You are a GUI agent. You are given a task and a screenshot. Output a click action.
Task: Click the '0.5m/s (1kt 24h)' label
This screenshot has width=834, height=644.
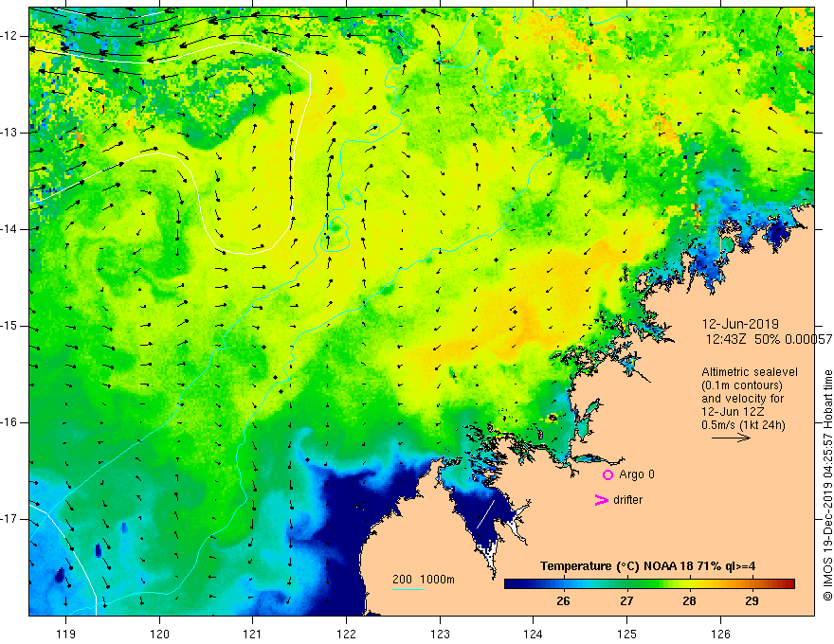pos(744,425)
